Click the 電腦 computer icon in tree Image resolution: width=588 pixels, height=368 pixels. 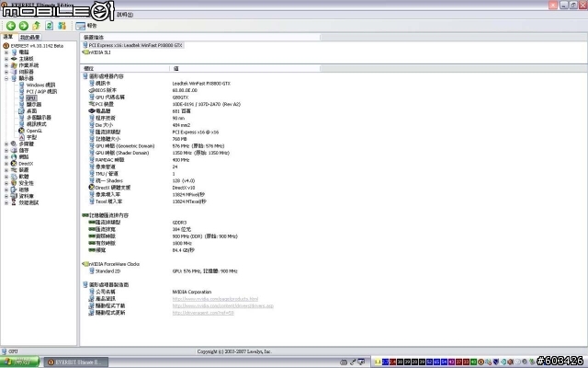tap(14, 52)
